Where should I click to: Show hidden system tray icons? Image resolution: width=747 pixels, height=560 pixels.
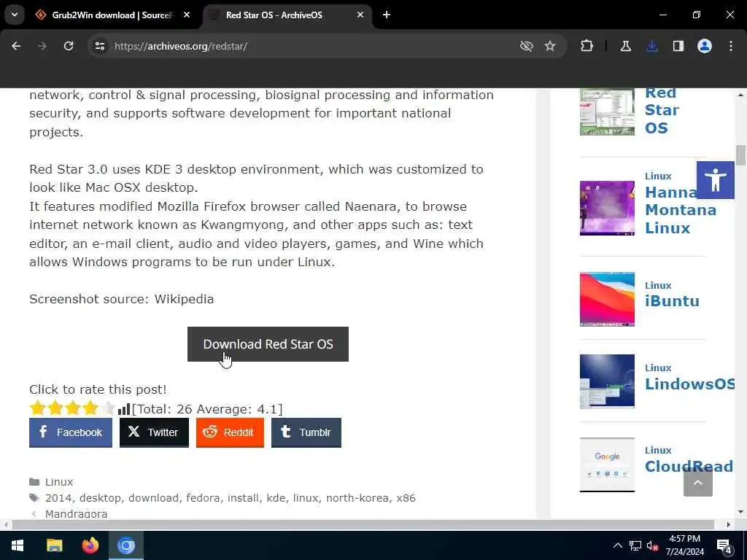617,545
